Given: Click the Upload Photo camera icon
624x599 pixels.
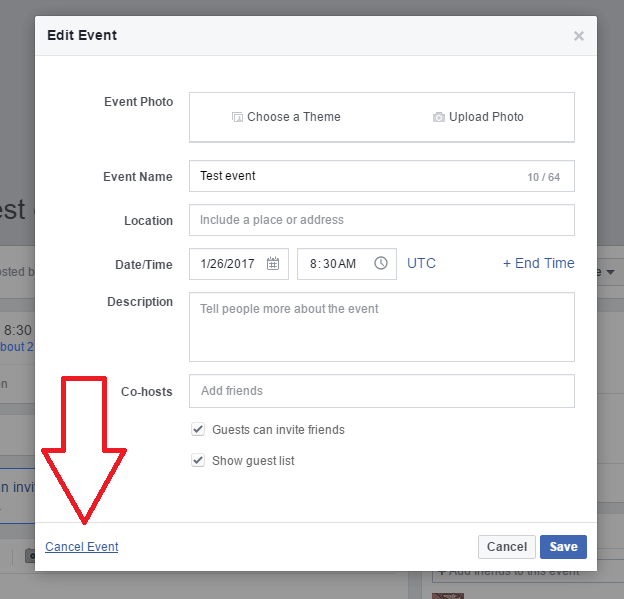Looking at the screenshot, I should click(x=438, y=117).
